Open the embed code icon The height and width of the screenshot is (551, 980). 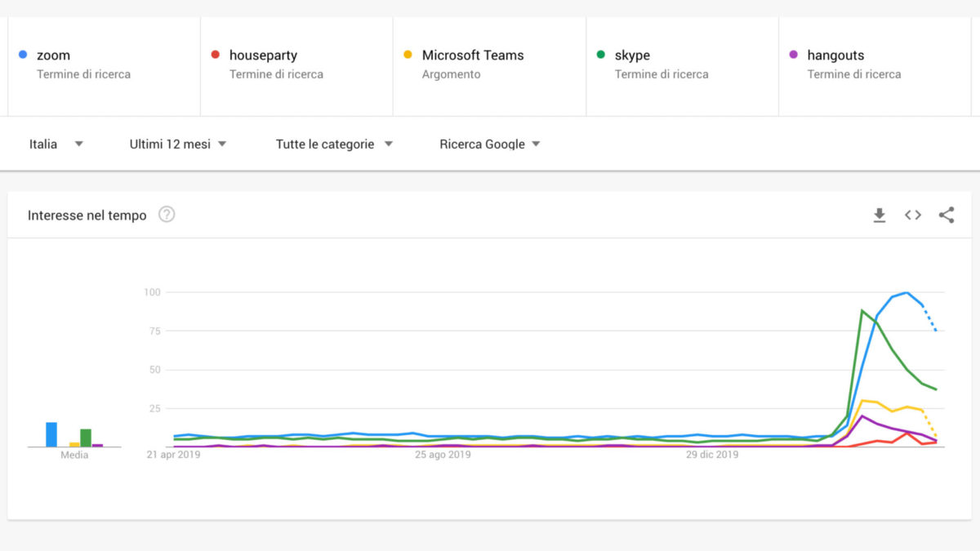[913, 216]
